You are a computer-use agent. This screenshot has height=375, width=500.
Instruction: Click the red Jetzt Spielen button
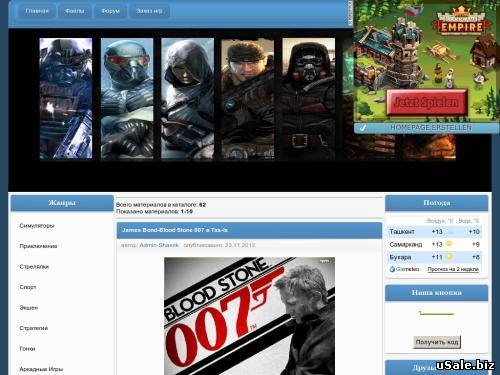[x=426, y=102]
